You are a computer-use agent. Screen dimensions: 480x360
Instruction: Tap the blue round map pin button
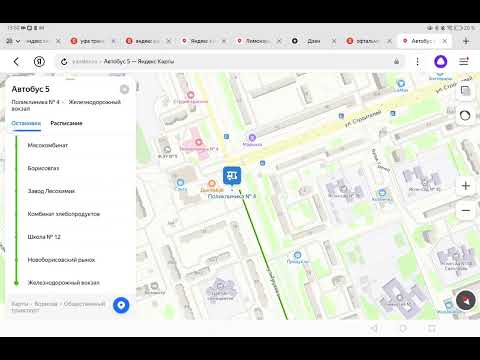pyautogui.click(x=121, y=305)
